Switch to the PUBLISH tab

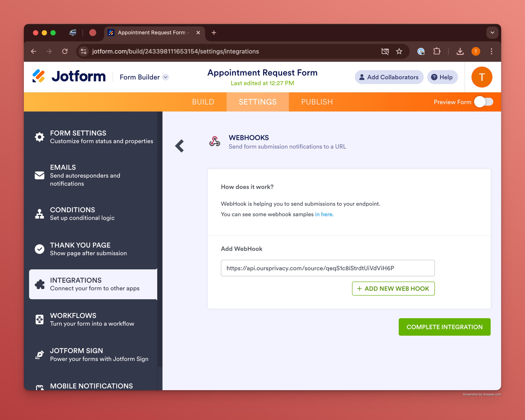[317, 102]
